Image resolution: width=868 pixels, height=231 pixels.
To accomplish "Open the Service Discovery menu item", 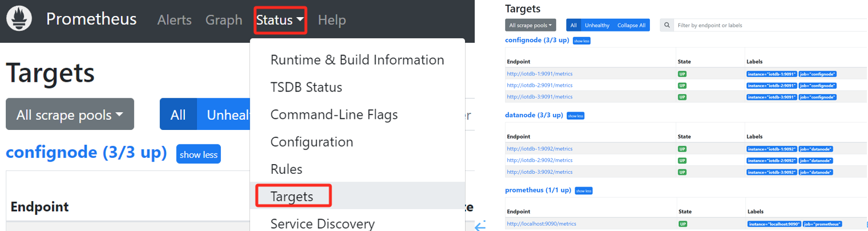I will coord(322,224).
